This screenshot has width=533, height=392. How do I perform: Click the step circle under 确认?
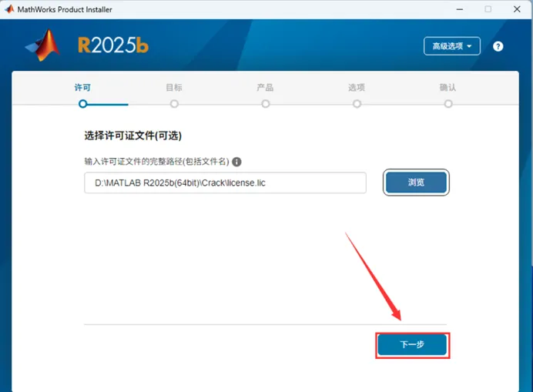(448, 104)
